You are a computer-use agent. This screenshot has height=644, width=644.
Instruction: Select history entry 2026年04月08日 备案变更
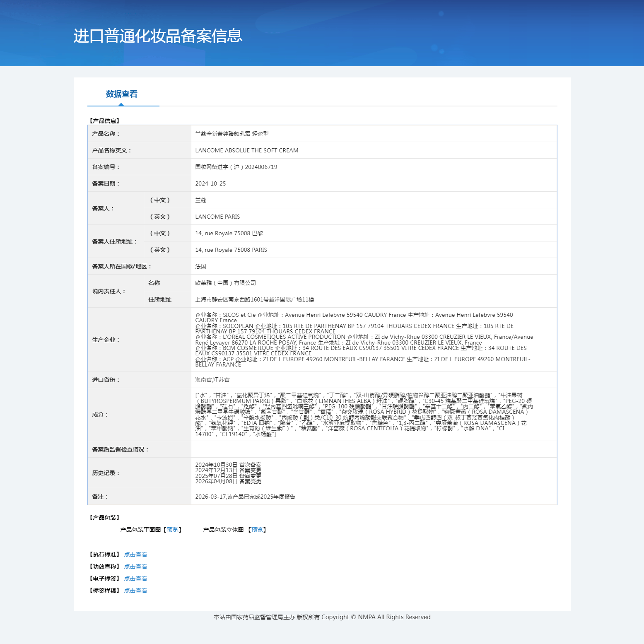(x=228, y=481)
